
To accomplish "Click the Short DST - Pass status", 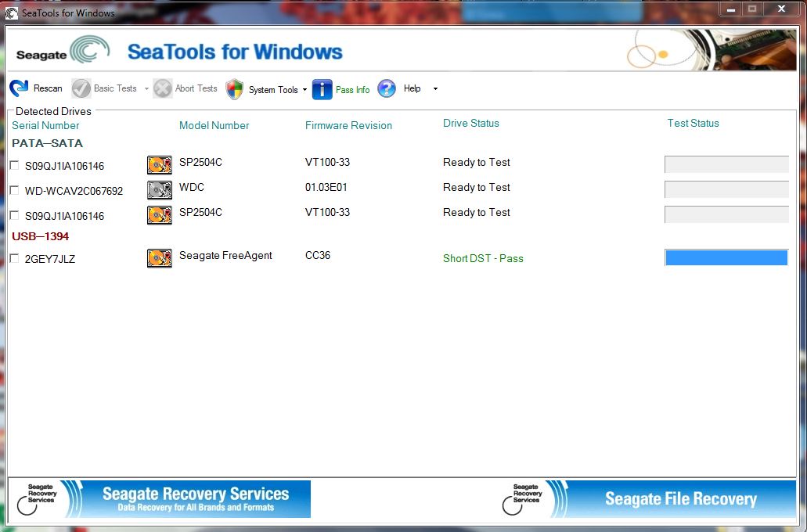I will pos(483,258).
